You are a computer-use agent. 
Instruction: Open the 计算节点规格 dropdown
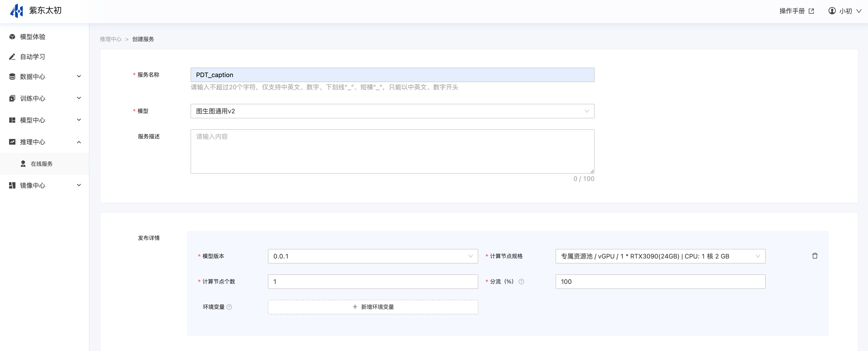tap(660, 256)
